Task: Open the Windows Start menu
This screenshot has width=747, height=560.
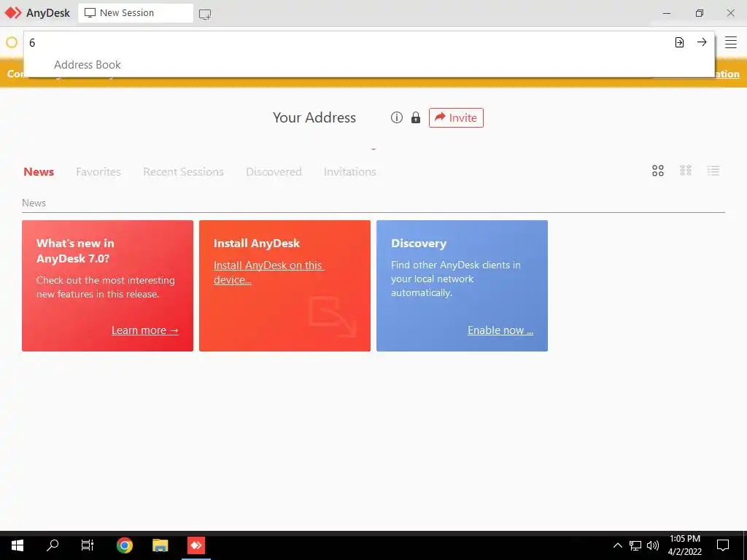Action: point(18,545)
